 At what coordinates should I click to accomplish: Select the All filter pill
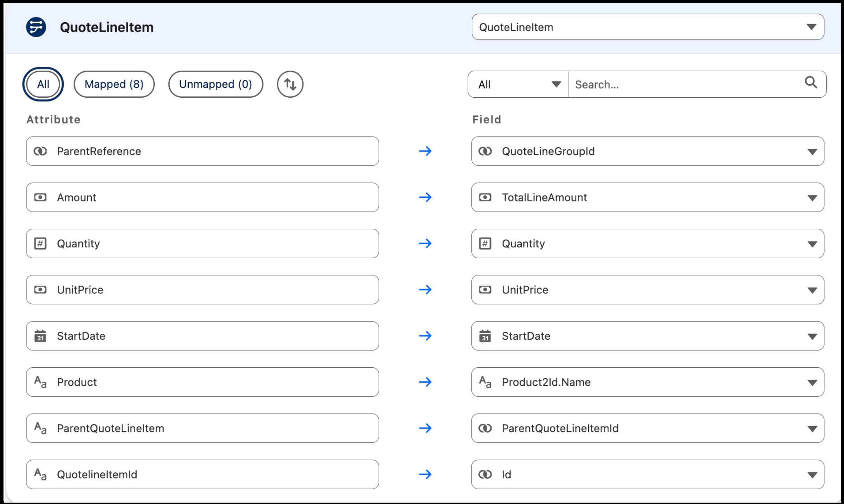(x=43, y=84)
